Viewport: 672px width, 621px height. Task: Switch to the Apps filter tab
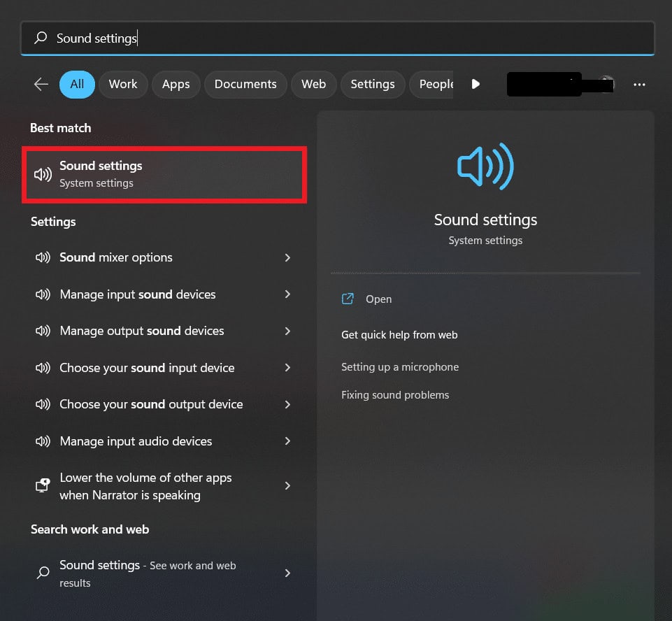(x=176, y=84)
